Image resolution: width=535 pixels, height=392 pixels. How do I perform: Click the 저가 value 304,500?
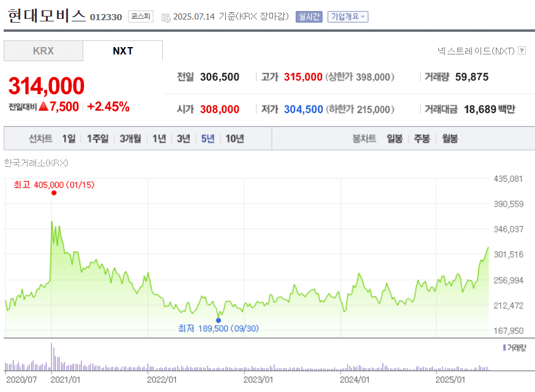304,109
